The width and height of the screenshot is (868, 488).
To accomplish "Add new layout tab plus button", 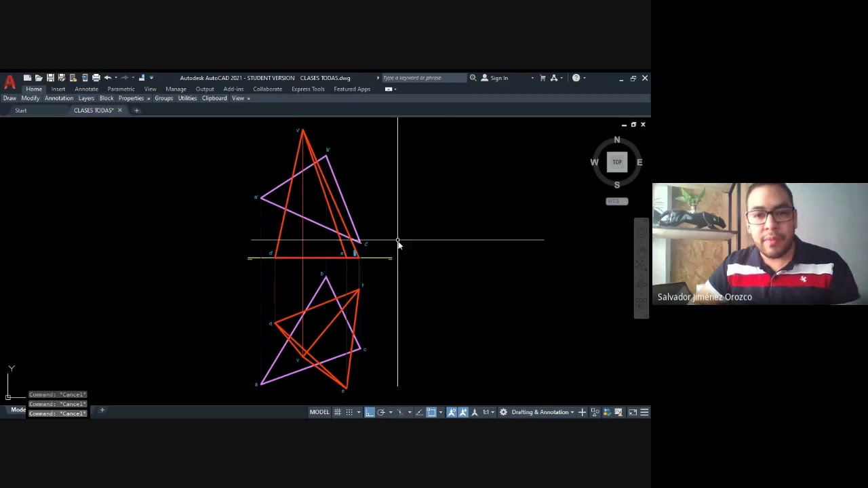I will coord(102,409).
